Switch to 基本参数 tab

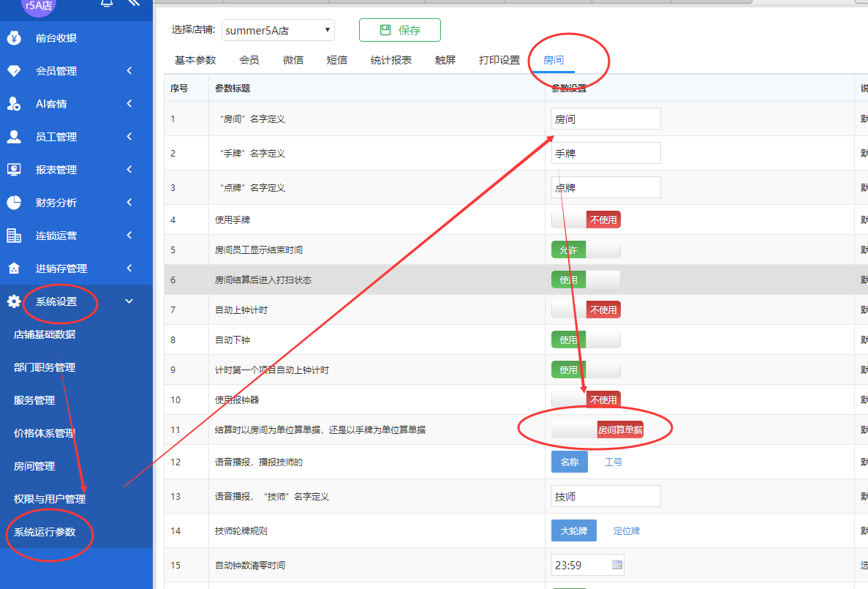click(195, 60)
